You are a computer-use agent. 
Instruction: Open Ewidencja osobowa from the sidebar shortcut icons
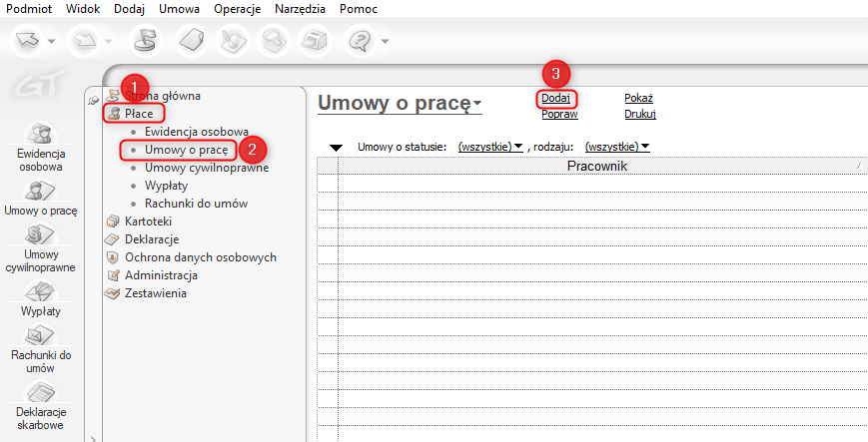(40, 147)
